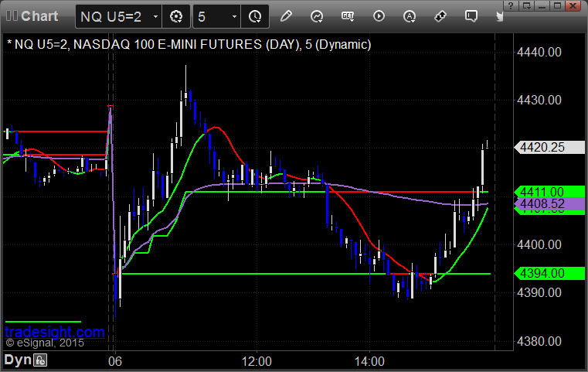Click the 06 time axis label

[x=115, y=361]
